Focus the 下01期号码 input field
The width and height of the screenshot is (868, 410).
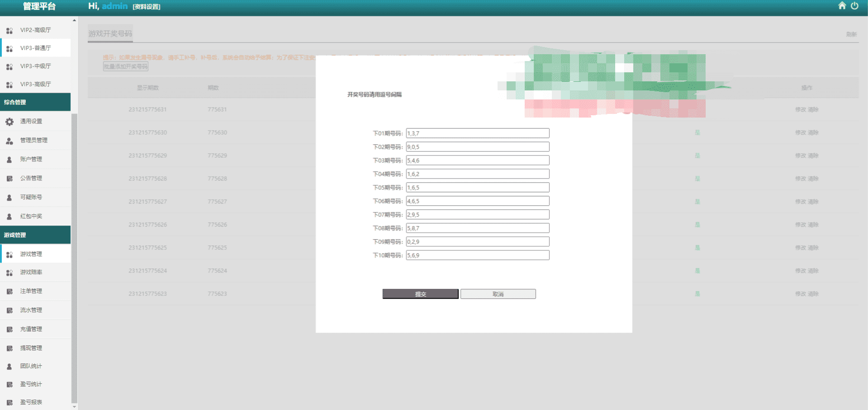click(478, 133)
